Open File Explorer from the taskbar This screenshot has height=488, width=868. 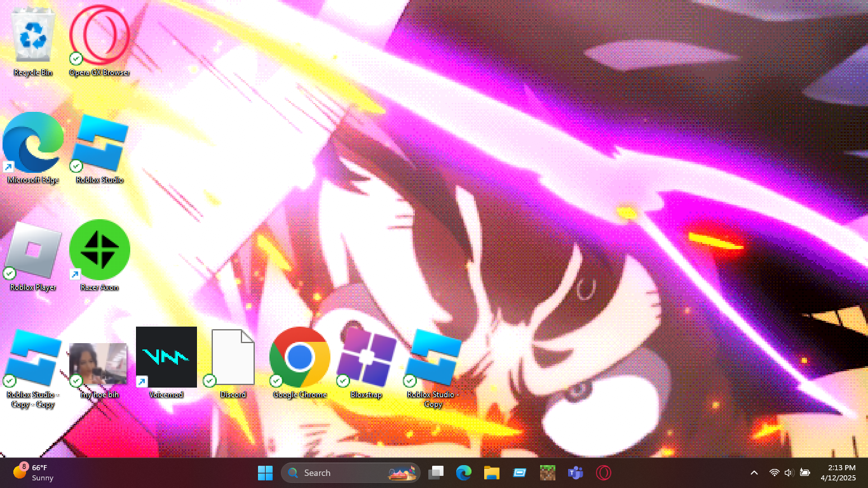[492, 473]
